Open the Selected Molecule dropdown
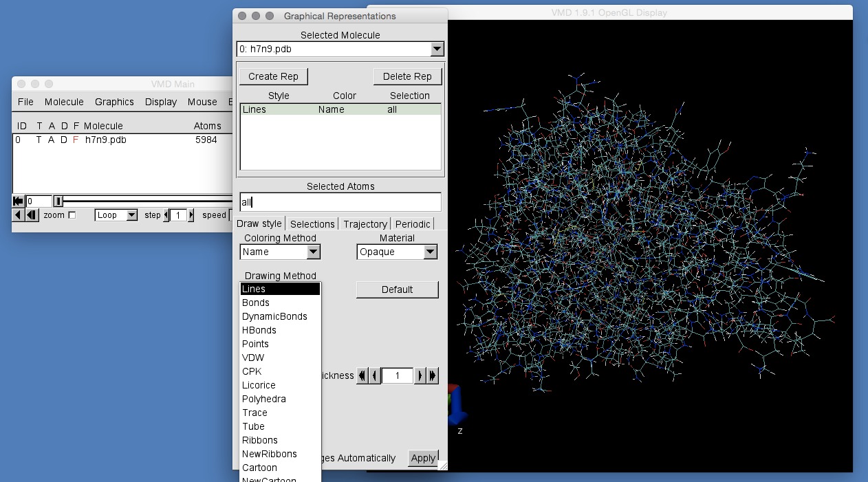 pos(437,49)
